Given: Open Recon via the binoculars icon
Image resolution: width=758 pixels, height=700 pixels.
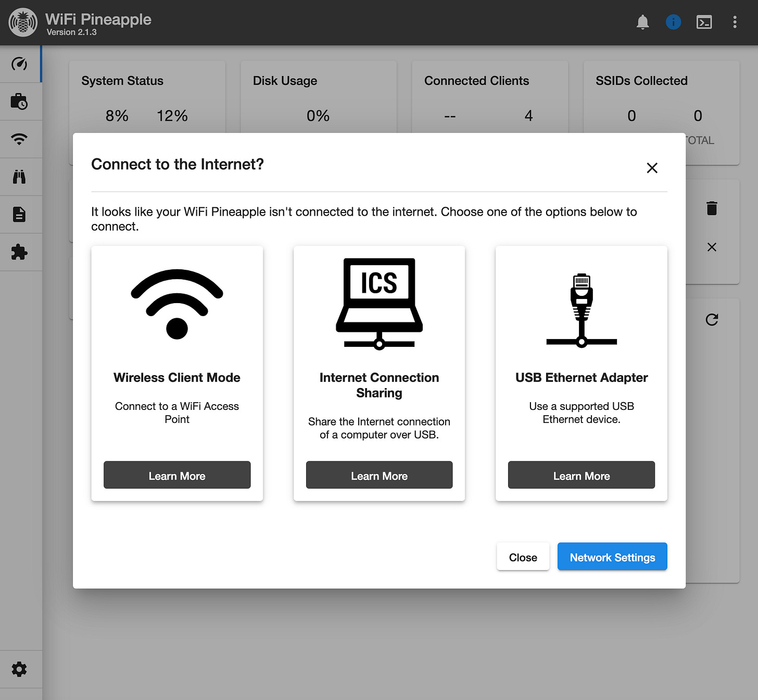Looking at the screenshot, I should (x=20, y=176).
